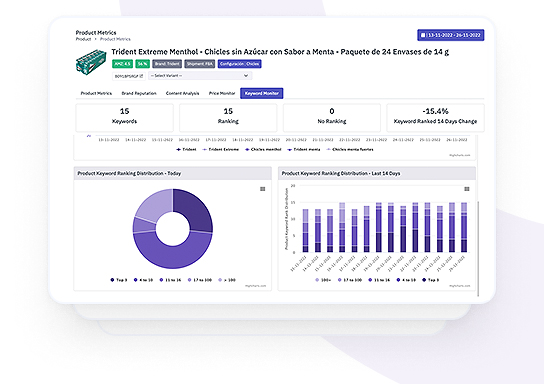Screen dimensions: 544x384
Task: Toggle > 100 in pie chart legend
Action: pyautogui.click(x=227, y=280)
